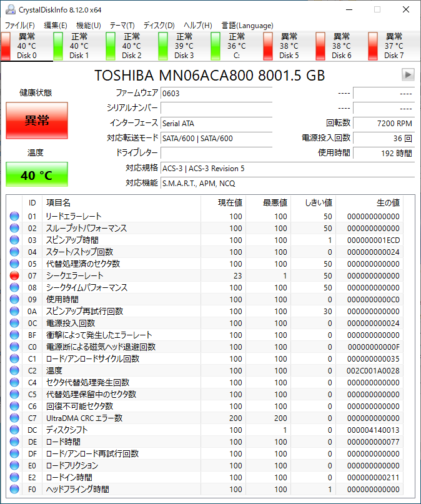This screenshot has width=421, height=504.
Task: Open the 機能(U) menu
Action: [88, 26]
